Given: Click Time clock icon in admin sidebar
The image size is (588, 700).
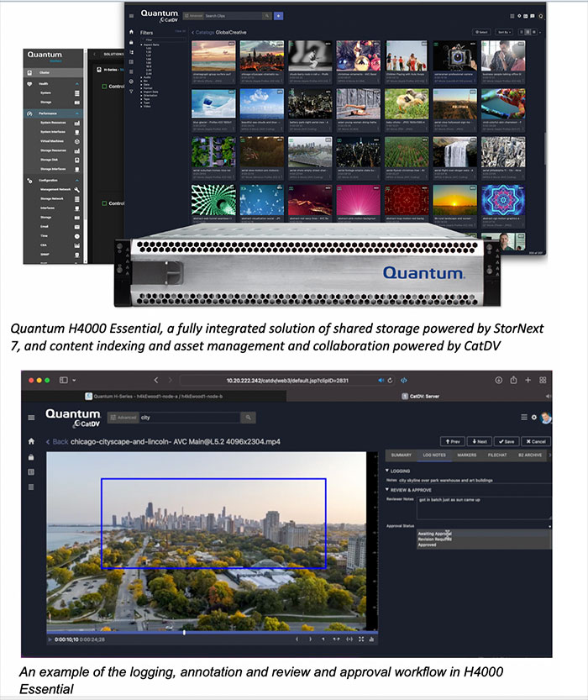Looking at the screenshot, I should (x=76, y=236).
